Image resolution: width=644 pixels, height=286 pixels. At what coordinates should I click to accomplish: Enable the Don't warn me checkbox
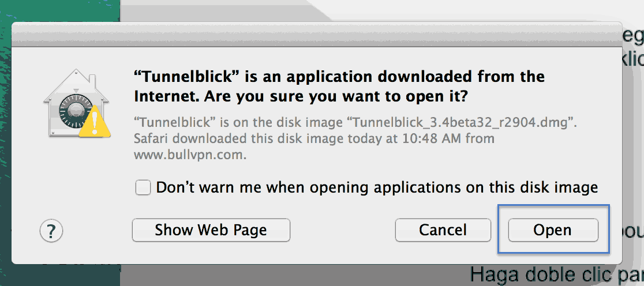pyautogui.click(x=143, y=187)
